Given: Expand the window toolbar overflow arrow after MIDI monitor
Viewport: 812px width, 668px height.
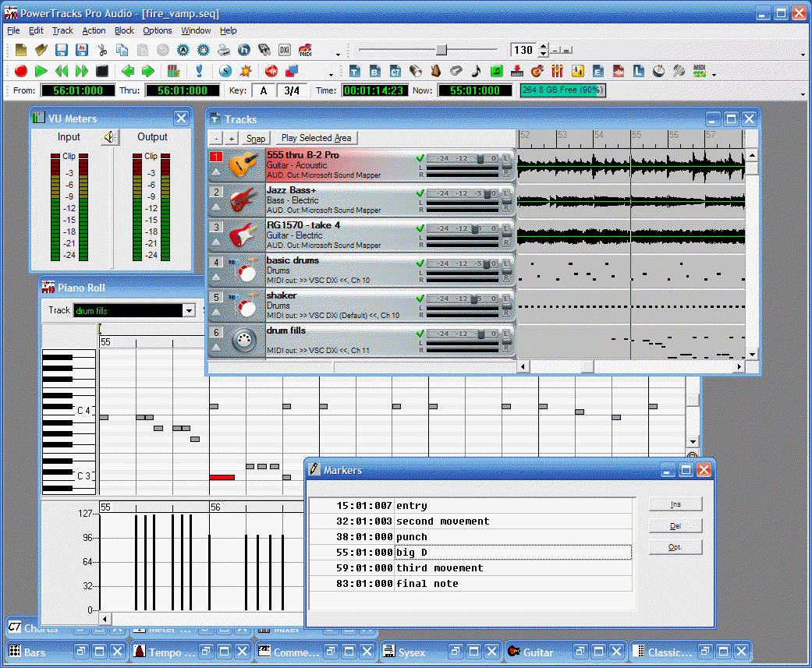Looking at the screenshot, I should 714,75.
